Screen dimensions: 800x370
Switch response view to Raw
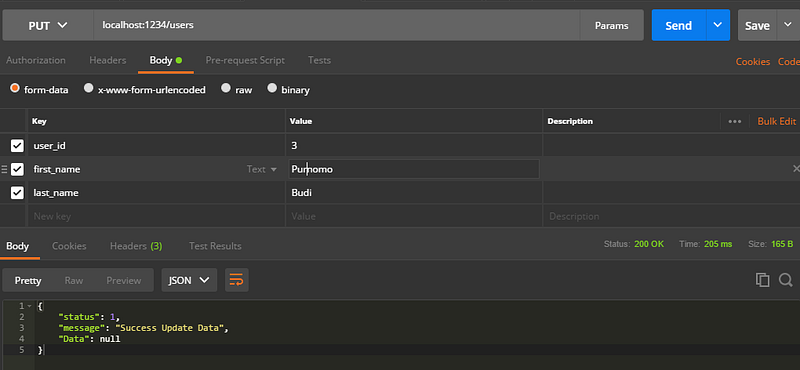tap(73, 280)
